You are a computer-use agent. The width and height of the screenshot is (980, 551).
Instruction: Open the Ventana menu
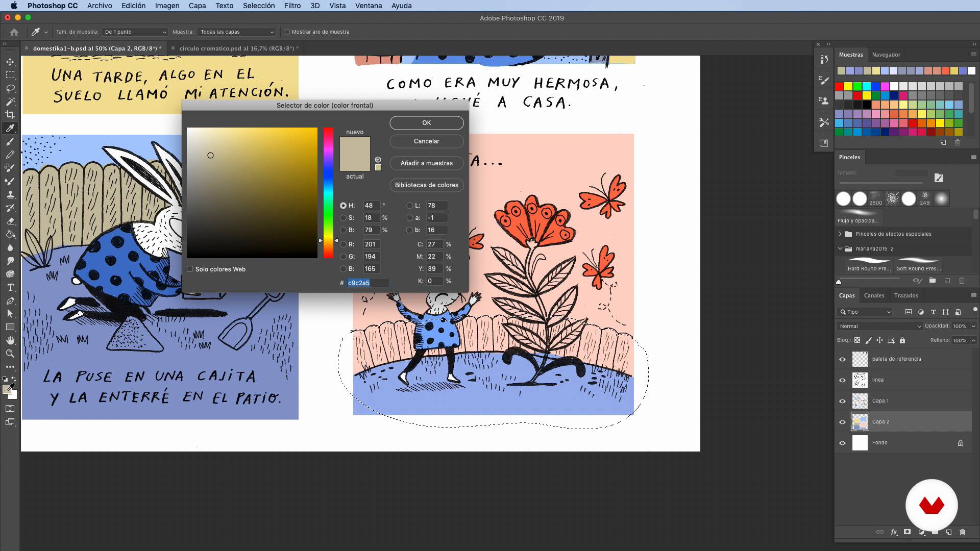point(369,6)
